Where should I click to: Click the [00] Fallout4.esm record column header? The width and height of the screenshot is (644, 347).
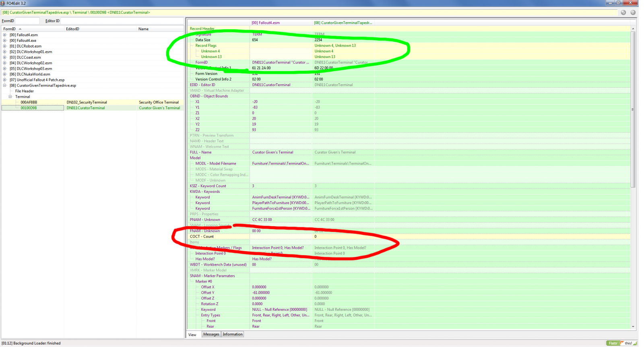[281, 23]
